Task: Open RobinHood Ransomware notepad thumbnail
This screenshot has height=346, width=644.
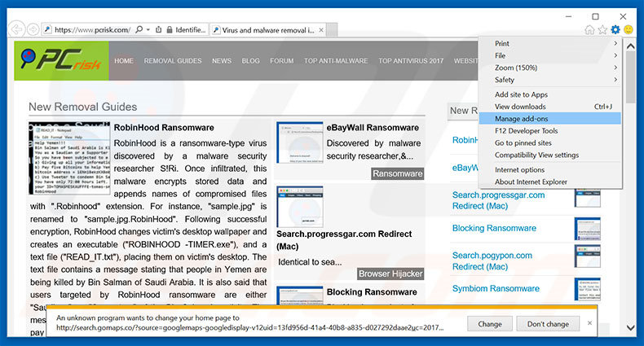Action: click(x=69, y=158)
